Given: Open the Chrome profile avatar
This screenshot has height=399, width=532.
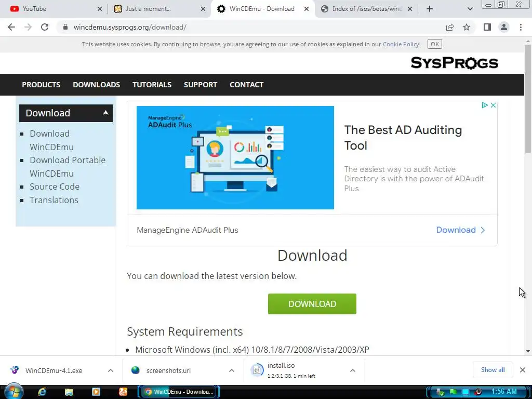Looking at the screenshot, I should [504, 27].
